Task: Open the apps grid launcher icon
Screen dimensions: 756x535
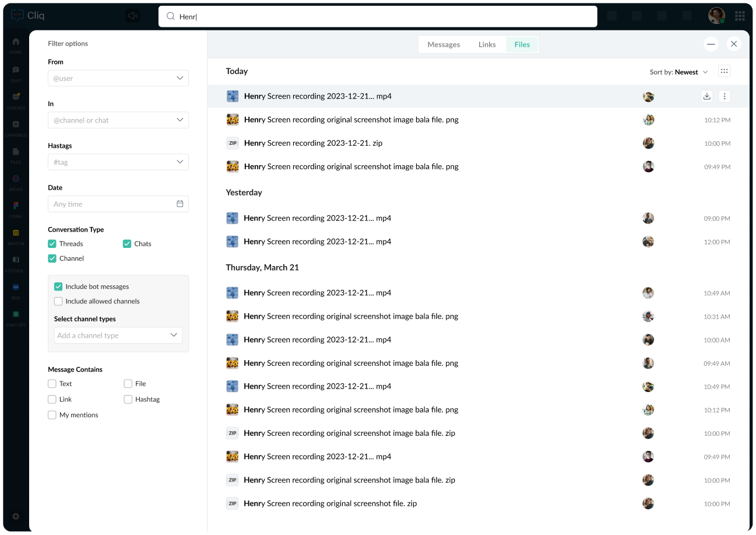Action: [740, 16]
